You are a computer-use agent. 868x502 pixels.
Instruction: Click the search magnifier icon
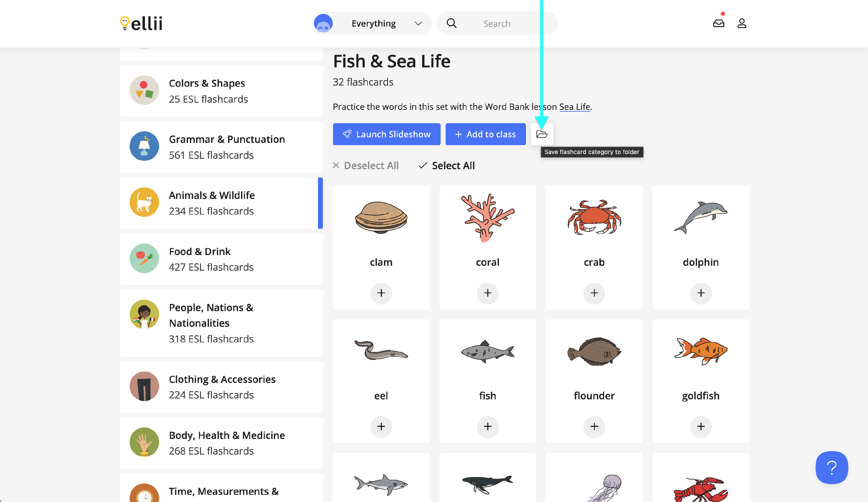(x=451, y=23)
